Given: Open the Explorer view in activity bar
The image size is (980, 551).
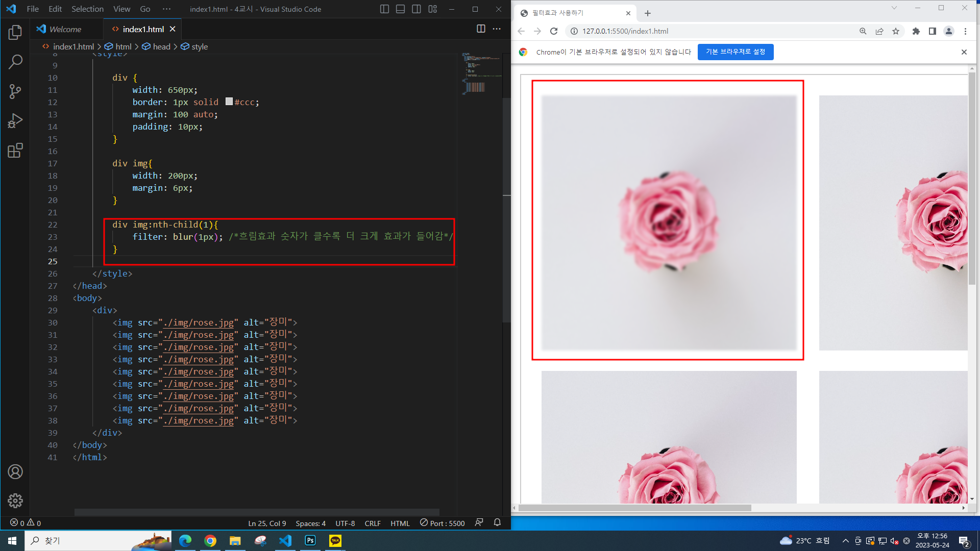Looking at the screenshot, I should 15,33.
